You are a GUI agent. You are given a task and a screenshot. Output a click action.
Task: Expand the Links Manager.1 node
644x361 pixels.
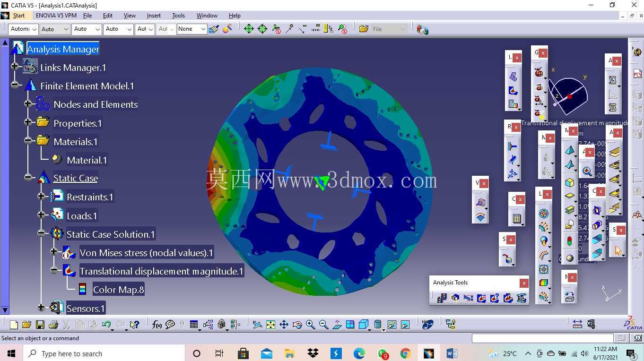15,67
